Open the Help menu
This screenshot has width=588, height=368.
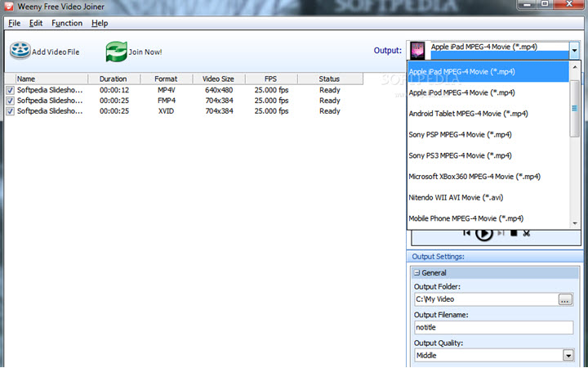tap(100, 23)
